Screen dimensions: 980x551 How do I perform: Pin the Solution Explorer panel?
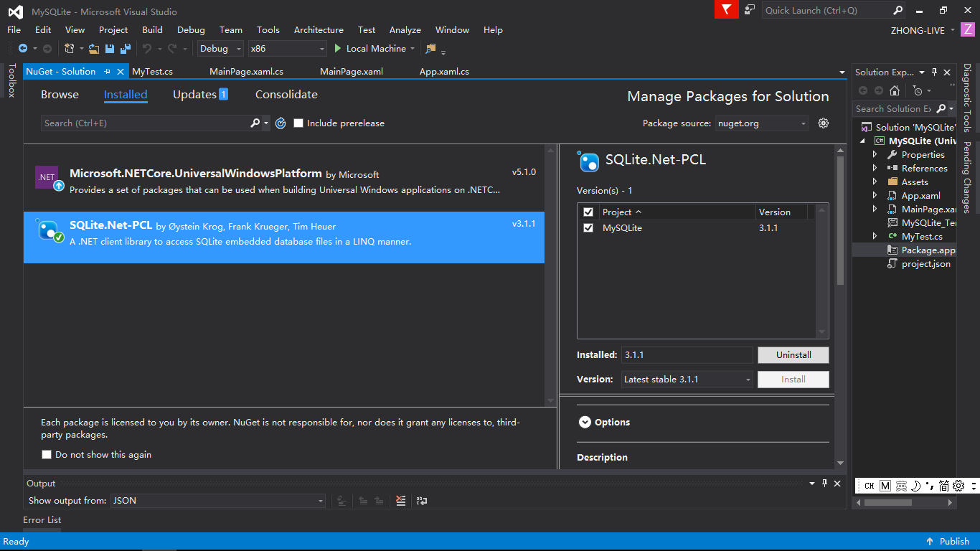(934, 72)
